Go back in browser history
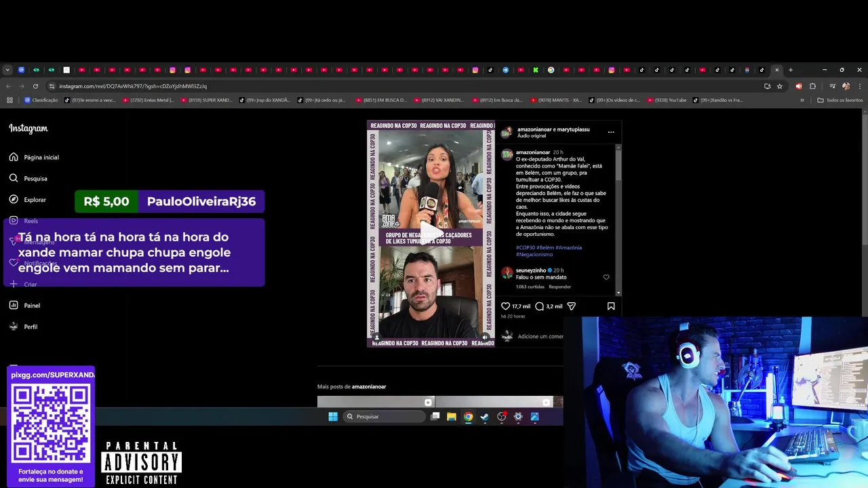Image resolution: width=868 pixels, height=488 pixels. point(8,86)
